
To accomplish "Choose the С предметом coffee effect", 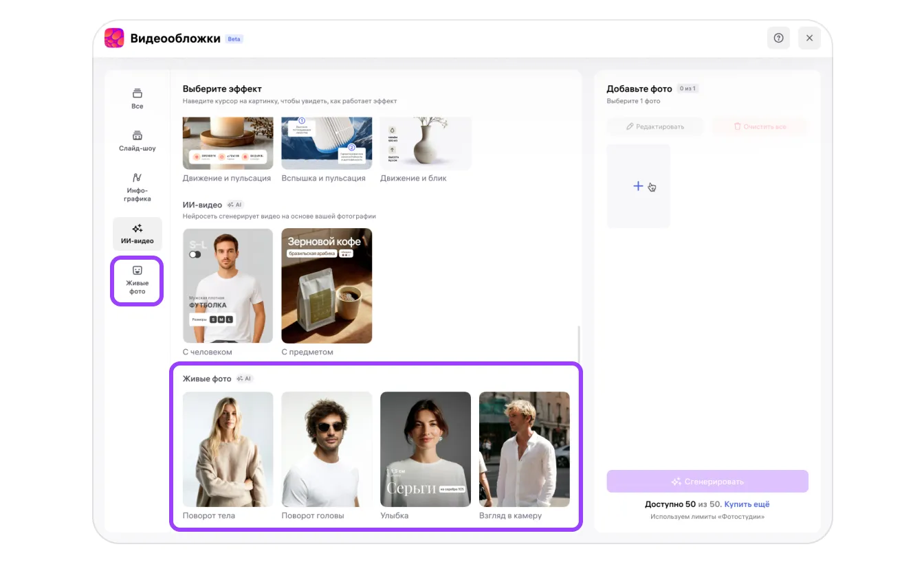I will coord(327,286).
